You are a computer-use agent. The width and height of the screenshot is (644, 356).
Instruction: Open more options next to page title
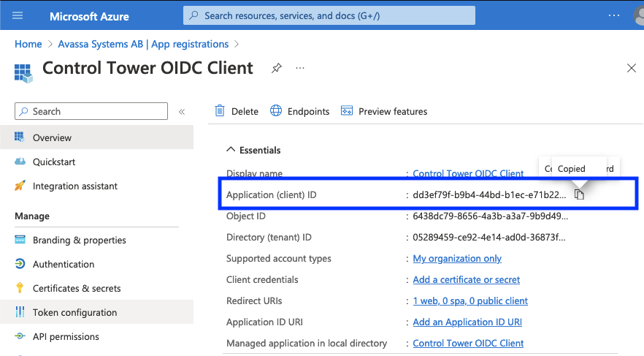[x=300, y=68]
